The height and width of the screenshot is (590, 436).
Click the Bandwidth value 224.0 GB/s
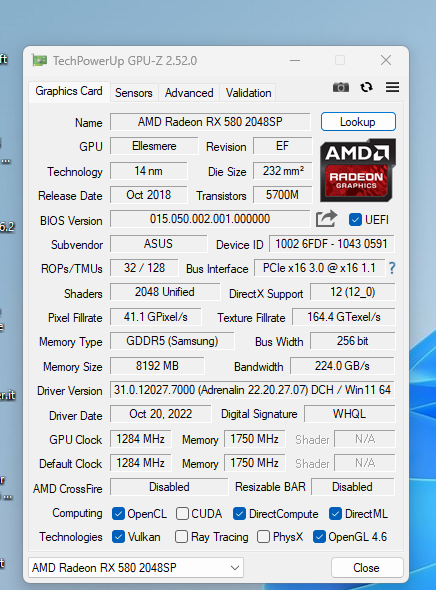342,366
